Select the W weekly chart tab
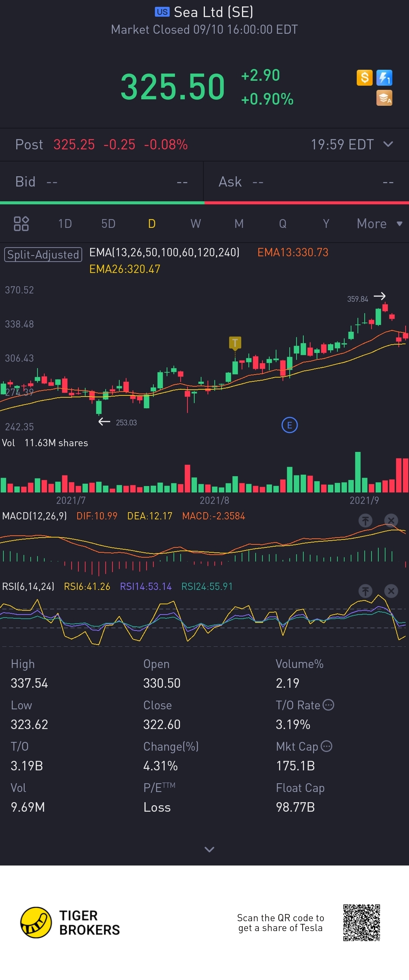409x980 pixels. coord(195,224)
